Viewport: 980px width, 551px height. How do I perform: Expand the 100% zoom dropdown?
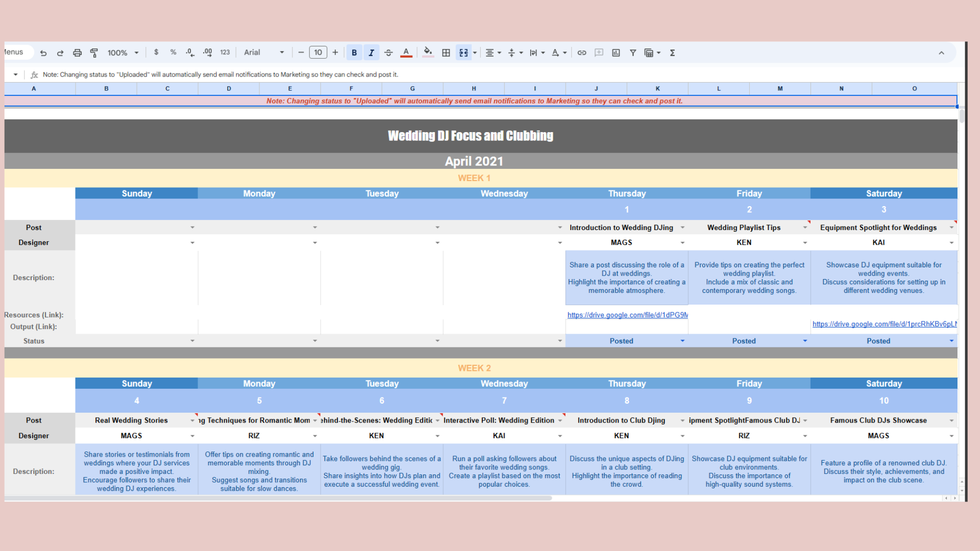pyautogui.click(x=123, y=53)
